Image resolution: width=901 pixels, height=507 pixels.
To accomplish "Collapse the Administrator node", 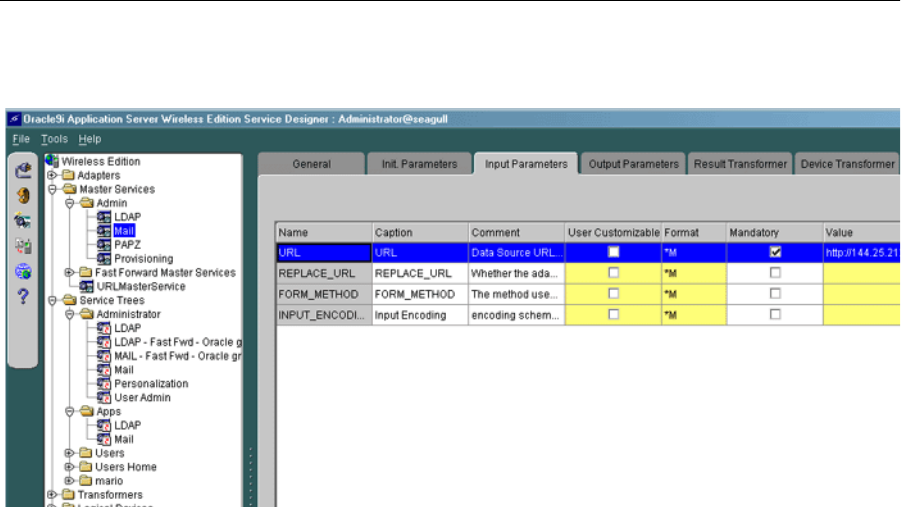I will pyautogui.click(x=70, y=314).
